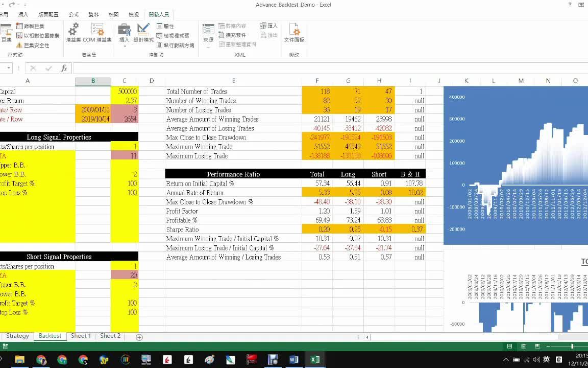Open the COM Add-ins (COM 增益集) dialog
This screenshot has width=588, height=368.
click(96, 32)
